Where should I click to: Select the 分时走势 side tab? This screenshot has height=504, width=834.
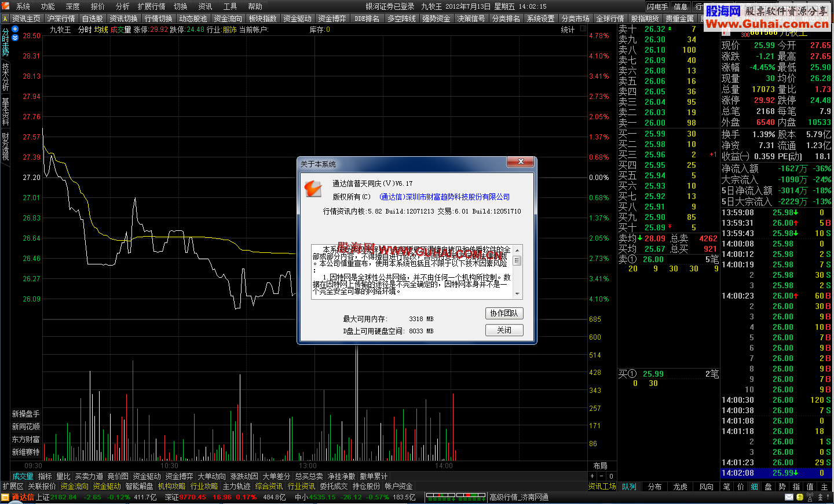pos(5,41)
